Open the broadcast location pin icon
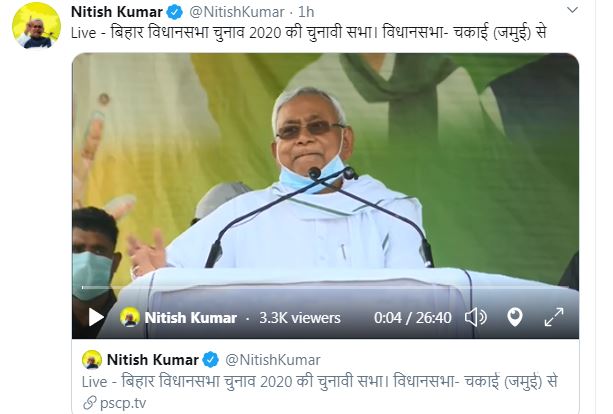 514,317
